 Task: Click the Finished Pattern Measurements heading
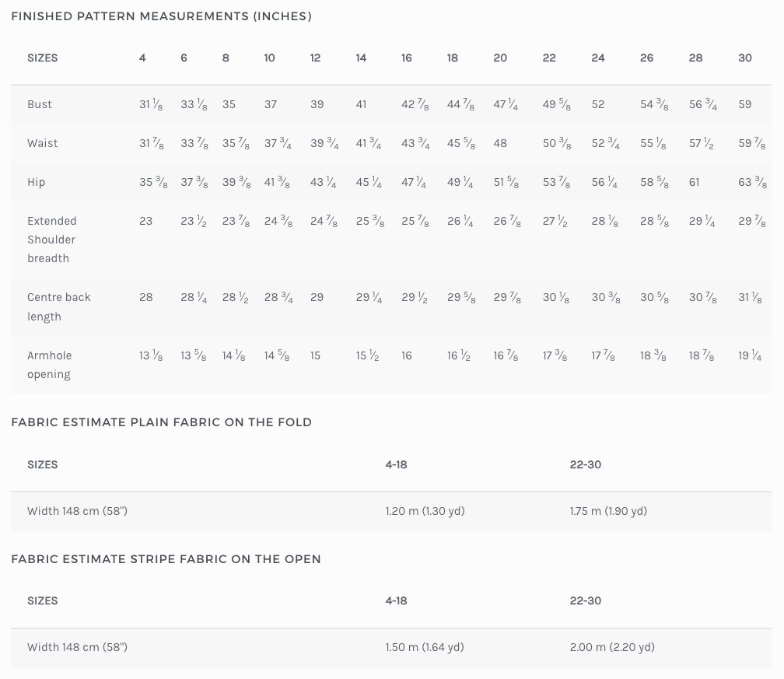pyautogui.click(x=161, y=16)
